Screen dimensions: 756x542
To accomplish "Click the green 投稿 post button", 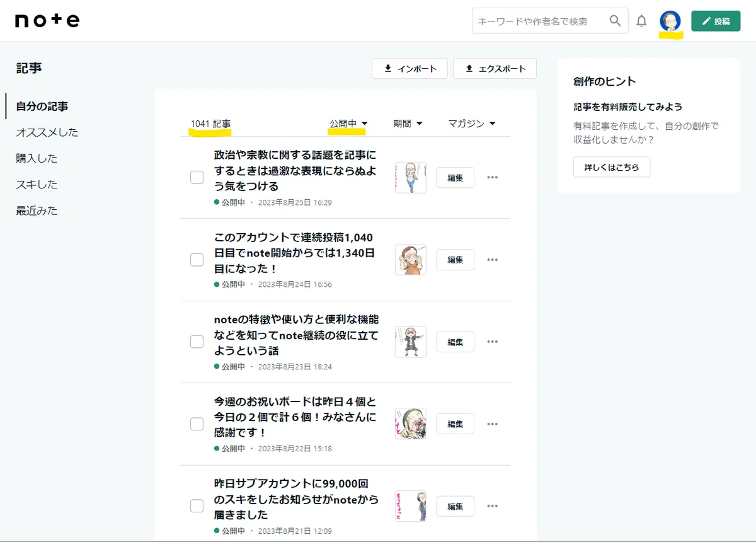I will (716, 21).
